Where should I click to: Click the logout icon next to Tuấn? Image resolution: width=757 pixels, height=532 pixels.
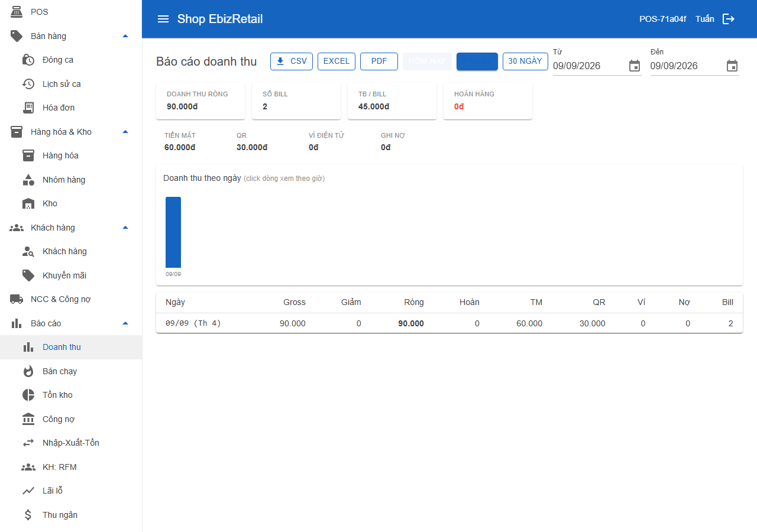coord(729,19)
